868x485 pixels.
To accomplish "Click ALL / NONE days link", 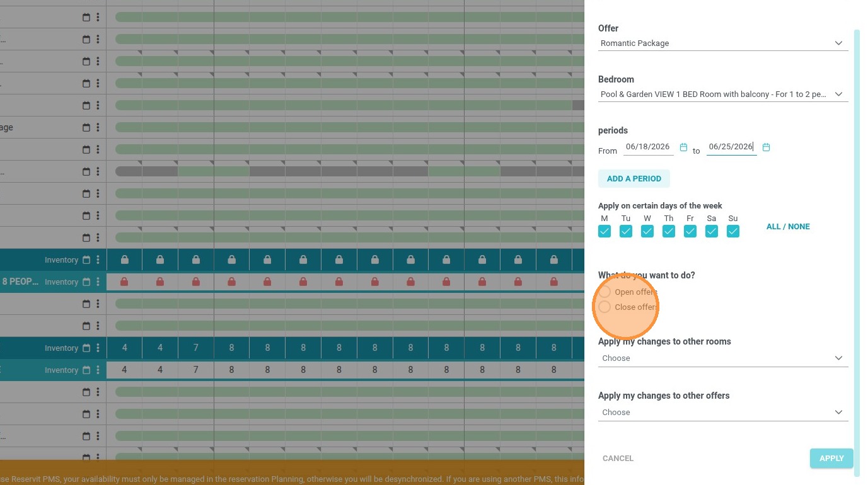I will coord(788,227).
